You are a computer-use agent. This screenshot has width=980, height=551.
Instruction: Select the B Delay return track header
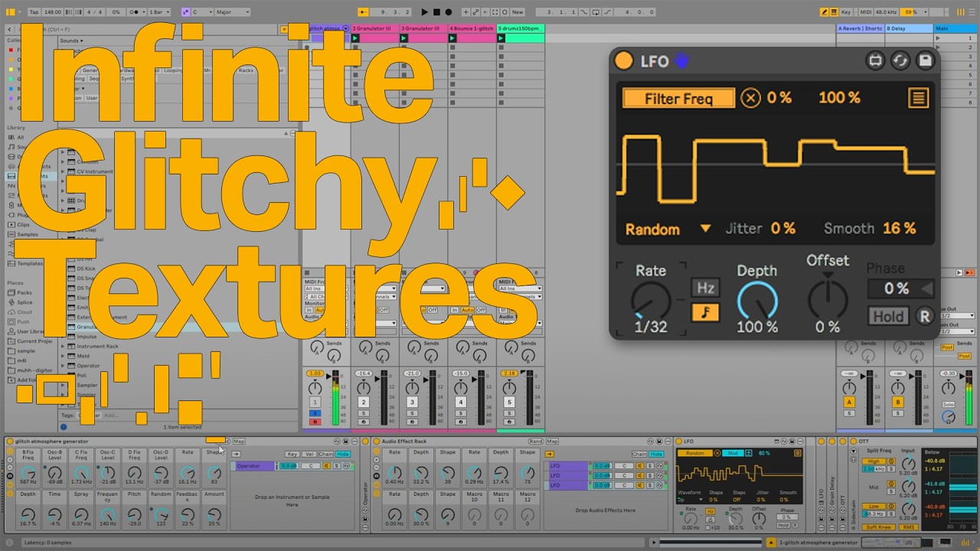[909, 28]
